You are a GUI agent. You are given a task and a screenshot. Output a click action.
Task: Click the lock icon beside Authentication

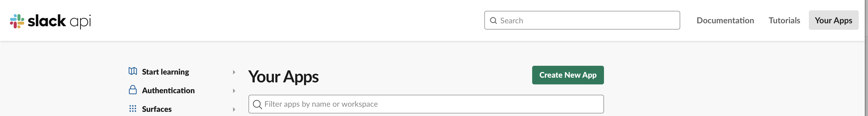tap(133, 90)
